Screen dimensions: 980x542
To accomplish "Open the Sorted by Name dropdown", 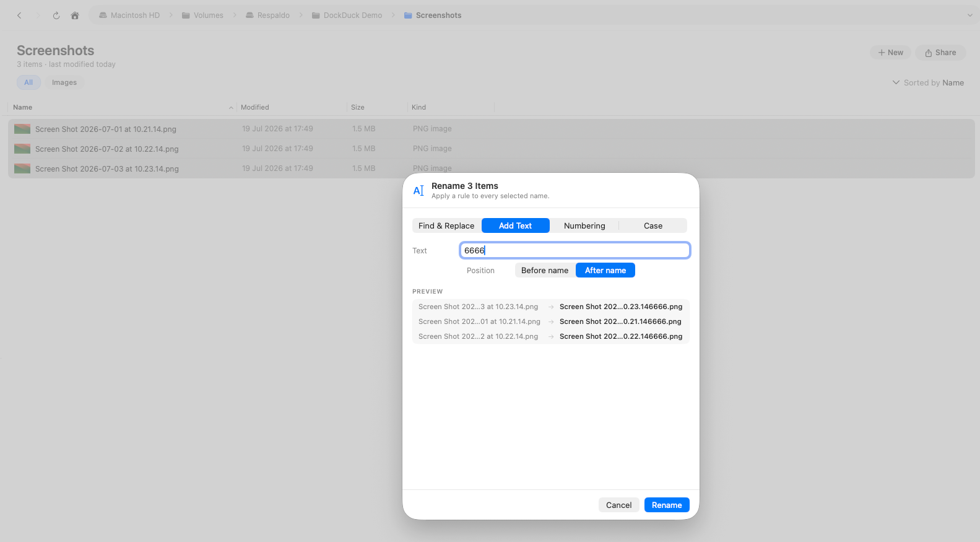I will click(928, 83).
